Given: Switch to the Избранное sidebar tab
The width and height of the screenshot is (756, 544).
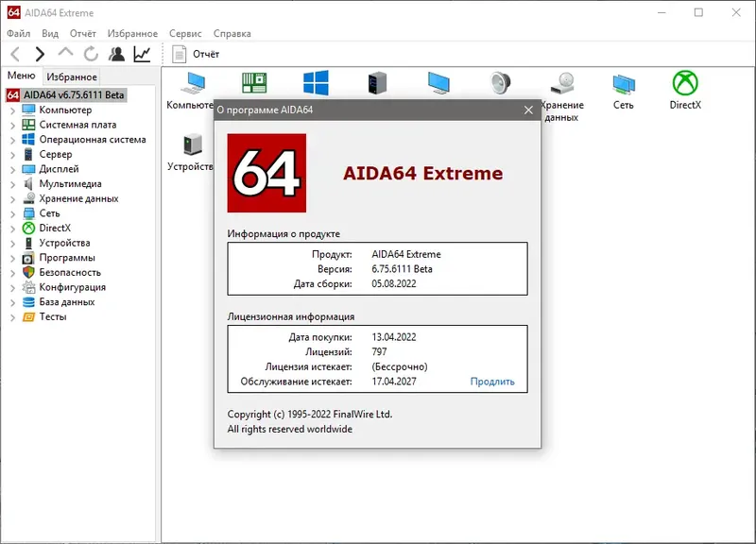Looking at the screenshot, I should [72, 76].
